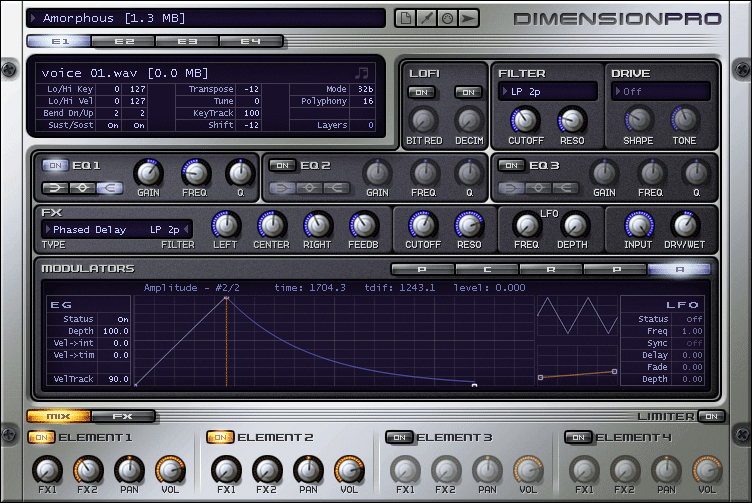Switch to the E1 element tab
752x503 pixels.
[59, 42]
